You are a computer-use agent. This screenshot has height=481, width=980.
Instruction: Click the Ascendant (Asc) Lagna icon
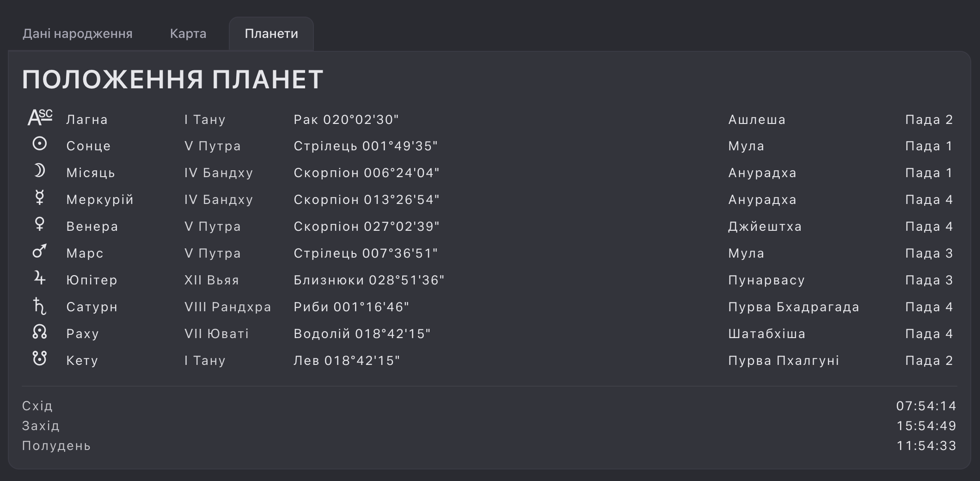[40, 118]
